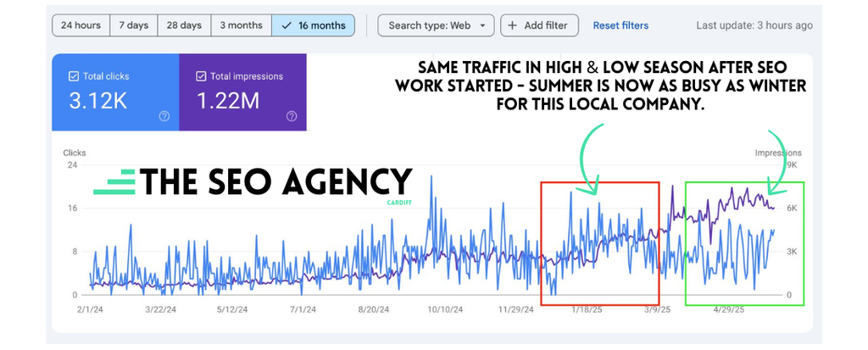The width and height of the screenshot is (868, 350).
Task: Click the chart's 10/10/24 clicks peak
Action: pos(431,177)
